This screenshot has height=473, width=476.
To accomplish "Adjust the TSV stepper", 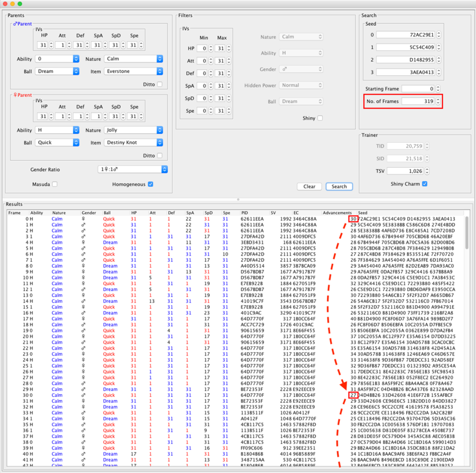I will pyautogui.click(x=427, y=171).
